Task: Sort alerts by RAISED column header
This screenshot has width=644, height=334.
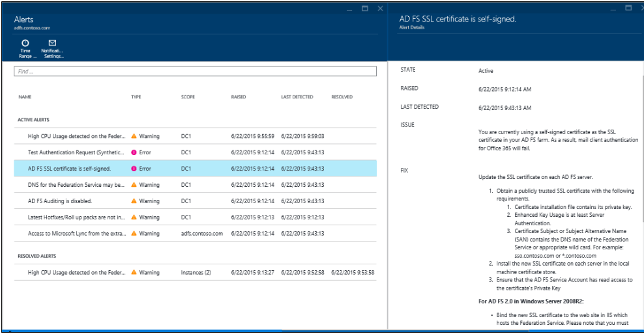Action: 239,97
